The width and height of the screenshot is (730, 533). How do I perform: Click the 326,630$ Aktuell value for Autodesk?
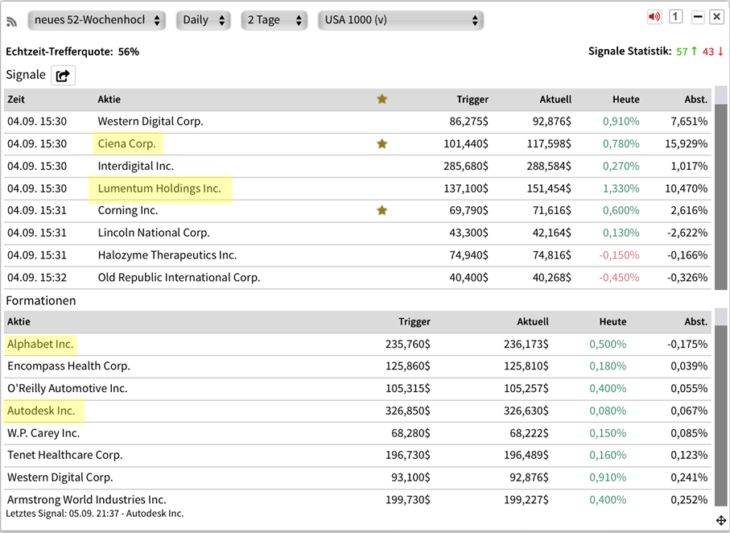tap(526, 411)
